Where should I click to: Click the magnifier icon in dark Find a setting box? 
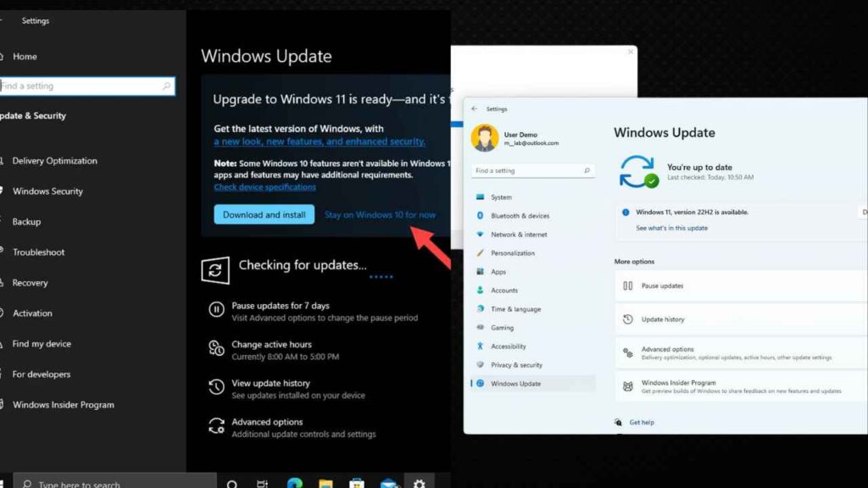coord(166,86)
